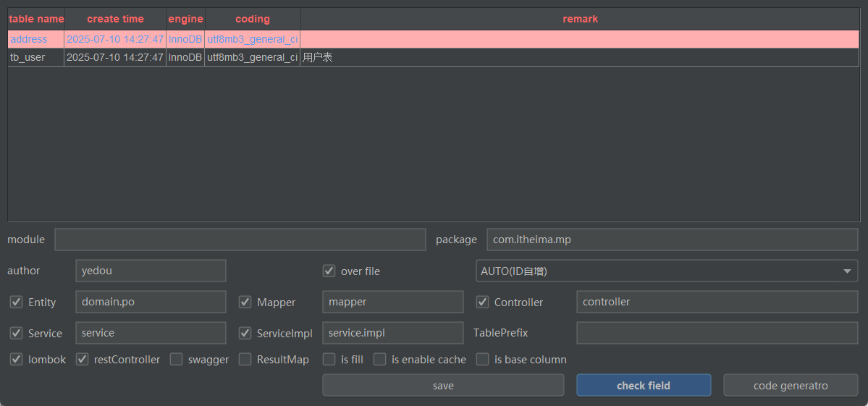Disable the over file checkbox
Screen dimensions: 868x406
pyautogui.click(x=329, y=271)
